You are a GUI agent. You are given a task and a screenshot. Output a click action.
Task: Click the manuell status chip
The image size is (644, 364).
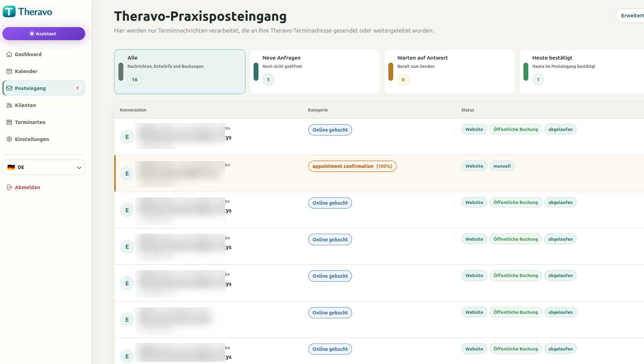coord(502,166)
